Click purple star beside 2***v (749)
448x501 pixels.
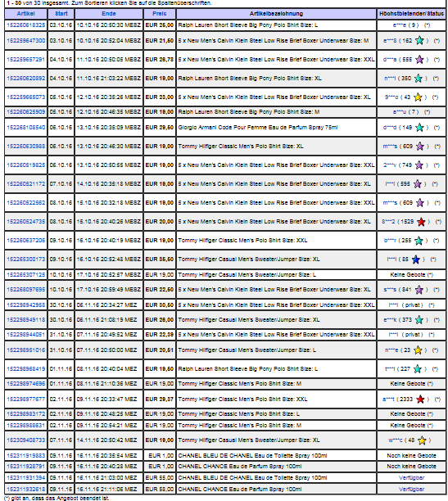pos(419,165)
